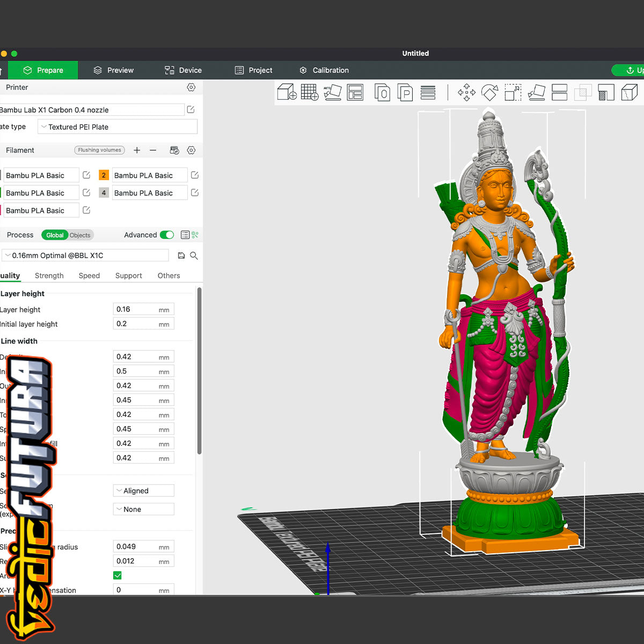
Task: Click the orange filament 2 color swatch
Action: [104, 175]
